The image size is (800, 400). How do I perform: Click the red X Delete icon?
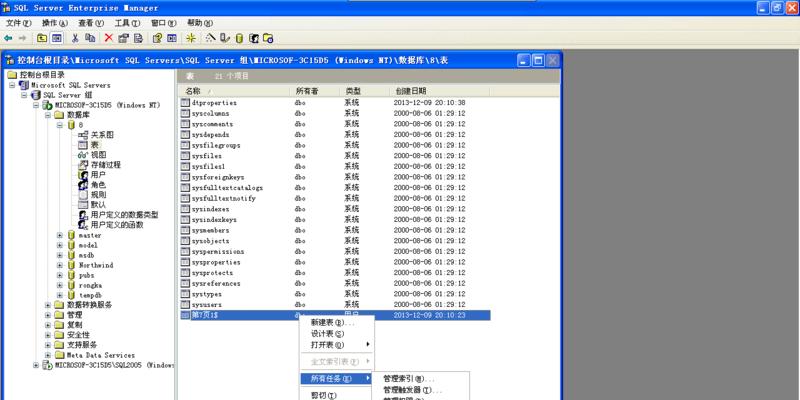tap(109, 38)
